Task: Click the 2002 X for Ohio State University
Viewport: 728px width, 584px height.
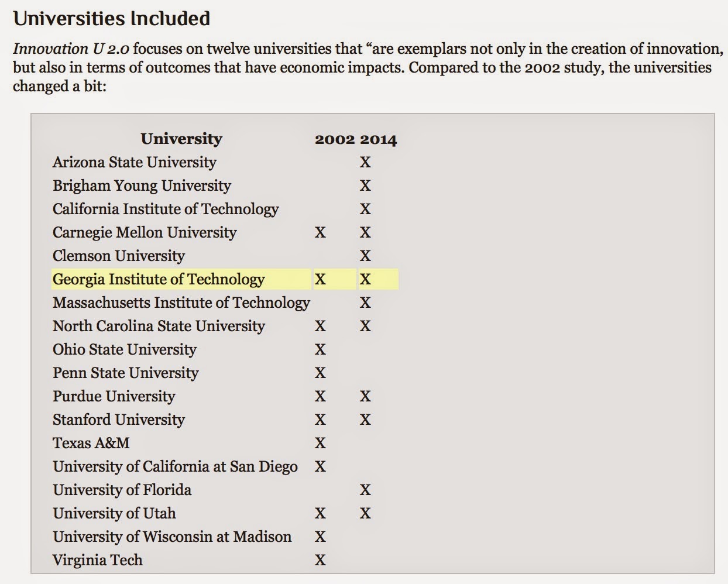Action: pos(320,349)
